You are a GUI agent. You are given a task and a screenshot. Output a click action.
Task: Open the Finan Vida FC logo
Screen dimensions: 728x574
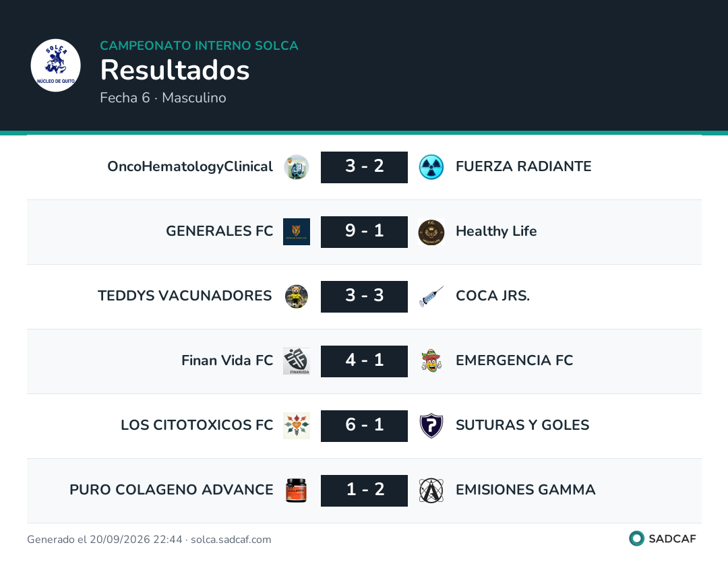[x=297, y=361]
